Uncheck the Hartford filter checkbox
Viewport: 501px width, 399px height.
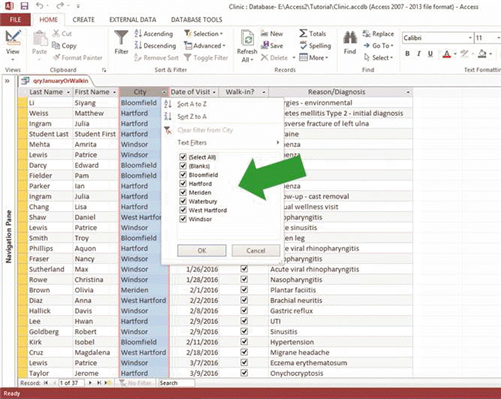point(183,183)
